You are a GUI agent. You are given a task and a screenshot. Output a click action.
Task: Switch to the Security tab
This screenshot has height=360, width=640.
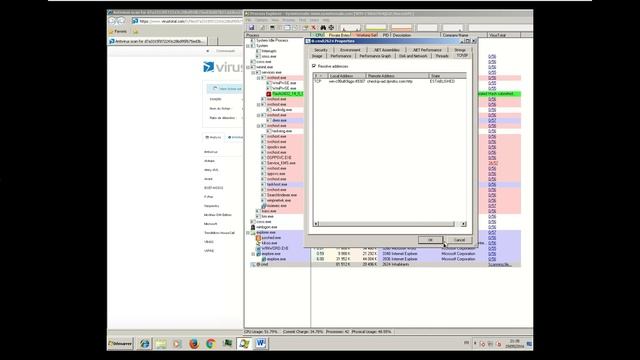(321, 50)
